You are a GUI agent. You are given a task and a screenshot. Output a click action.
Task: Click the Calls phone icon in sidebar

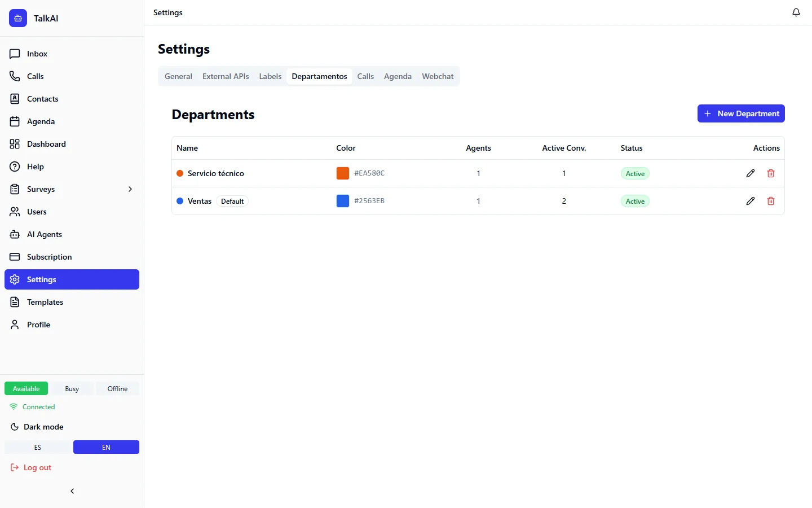15,76
